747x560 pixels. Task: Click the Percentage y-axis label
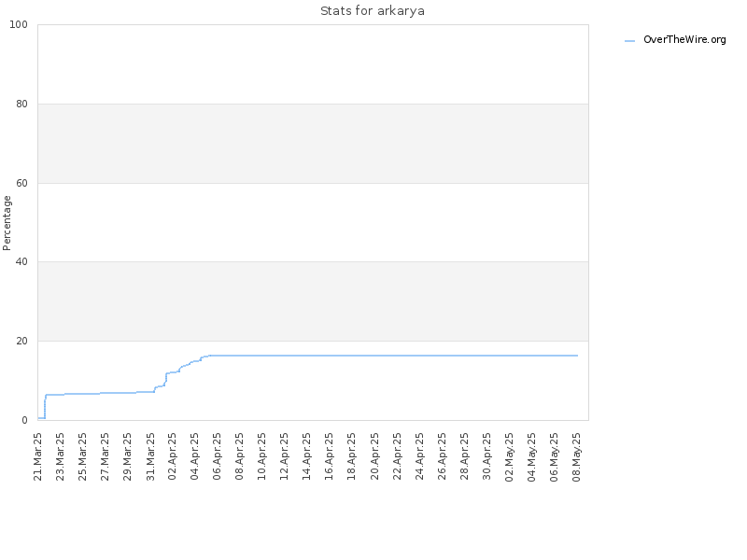(7, 223)
